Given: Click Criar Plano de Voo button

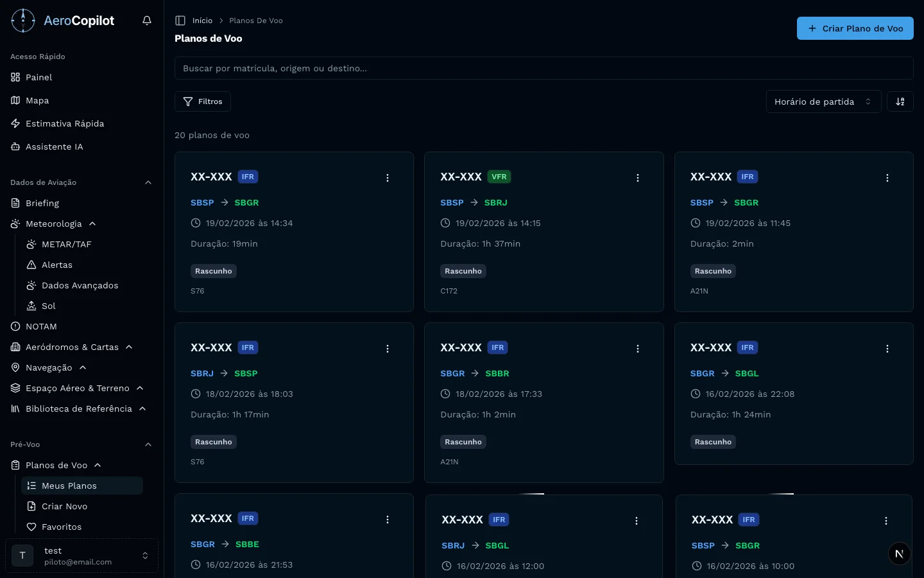Looking at the screenshot, I should (855, 28).
